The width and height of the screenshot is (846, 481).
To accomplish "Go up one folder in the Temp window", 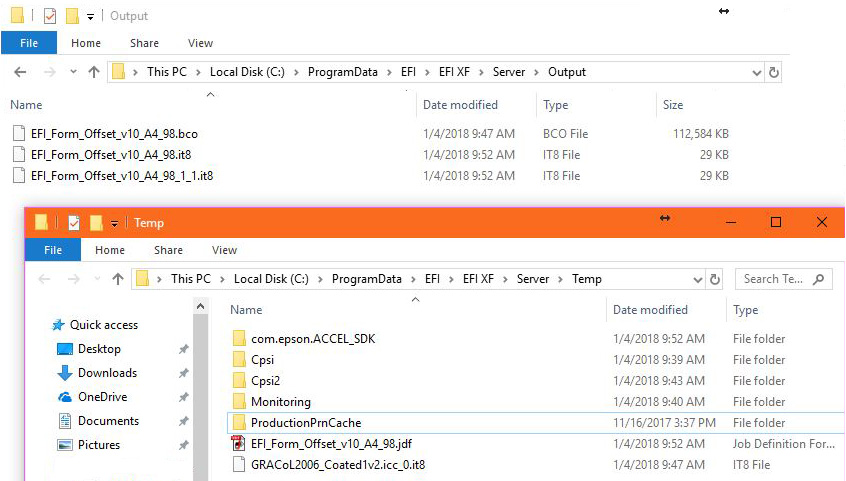I will pyautogui.click(x=118, y=279).
